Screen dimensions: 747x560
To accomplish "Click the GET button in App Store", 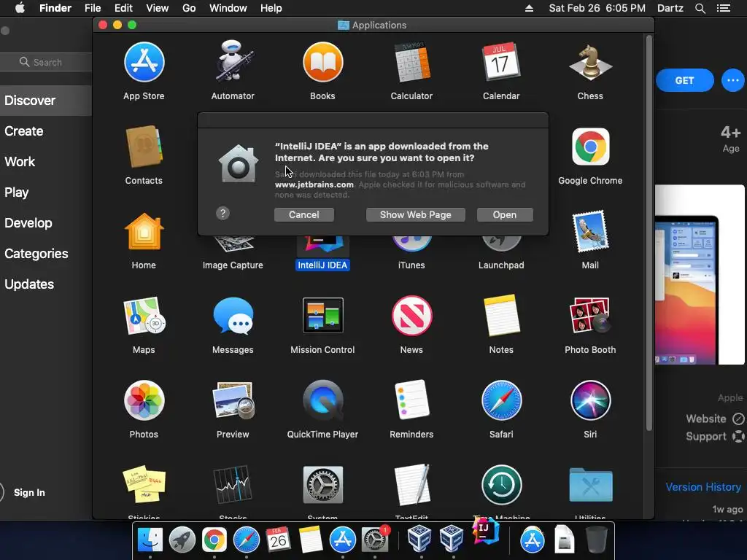I will pos(684,80).
